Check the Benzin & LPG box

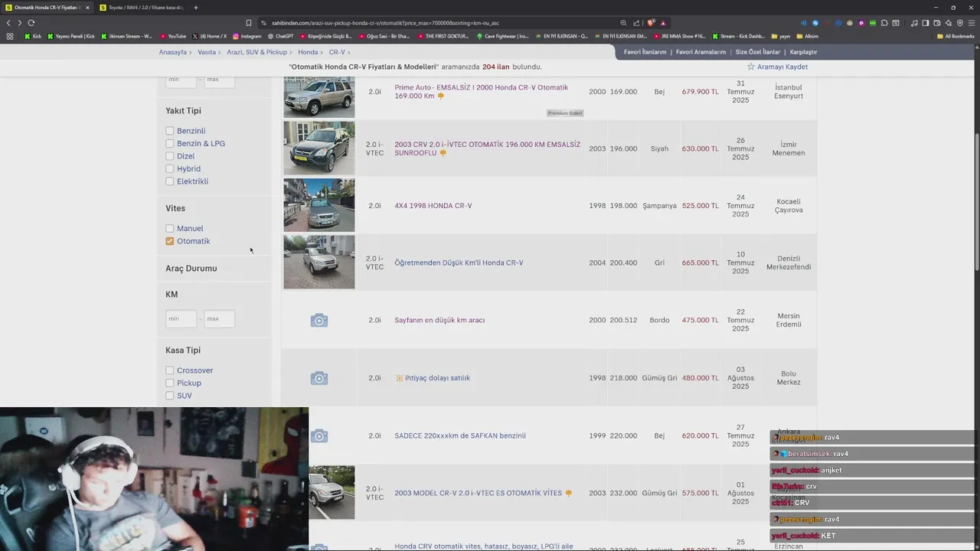170,144
